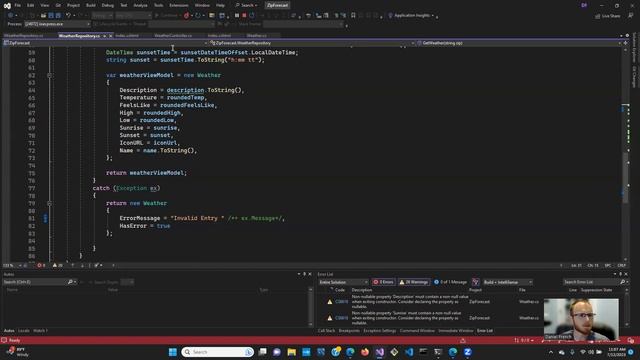Close the Autos panel
The width and height of the screenshot is (640, 360).
[x=310, y=274]
